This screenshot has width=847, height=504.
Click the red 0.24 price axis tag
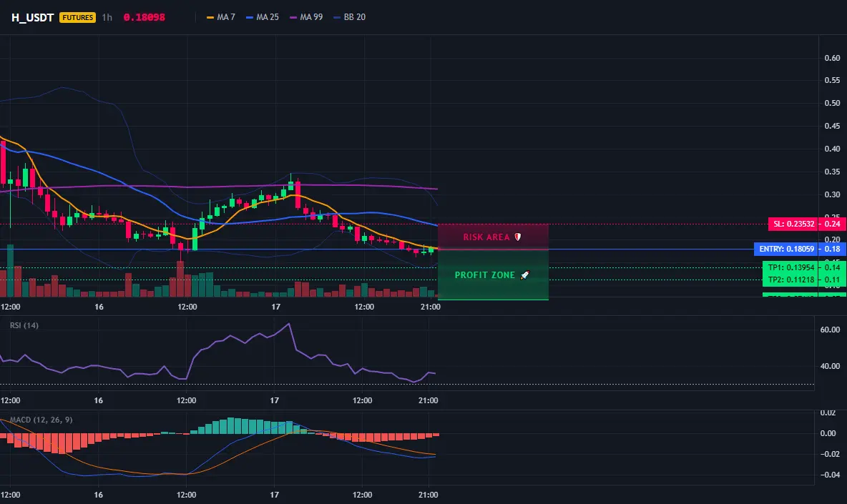833,224
